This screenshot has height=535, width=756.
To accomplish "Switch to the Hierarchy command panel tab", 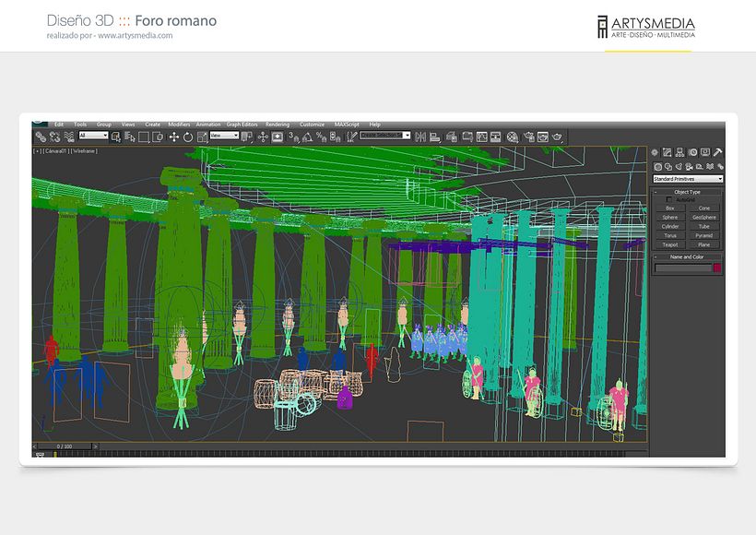I will [679, 152].
